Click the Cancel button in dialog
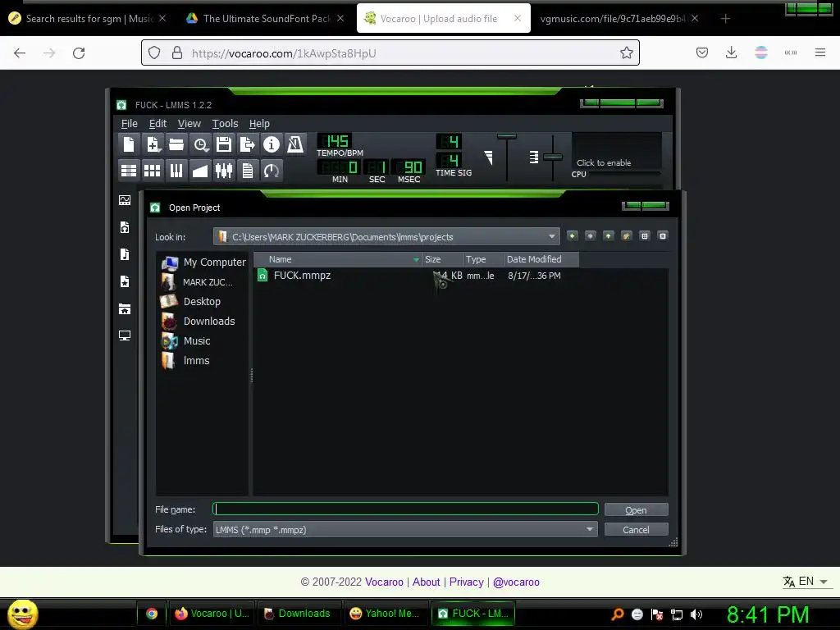 click(x=636, y=530)
